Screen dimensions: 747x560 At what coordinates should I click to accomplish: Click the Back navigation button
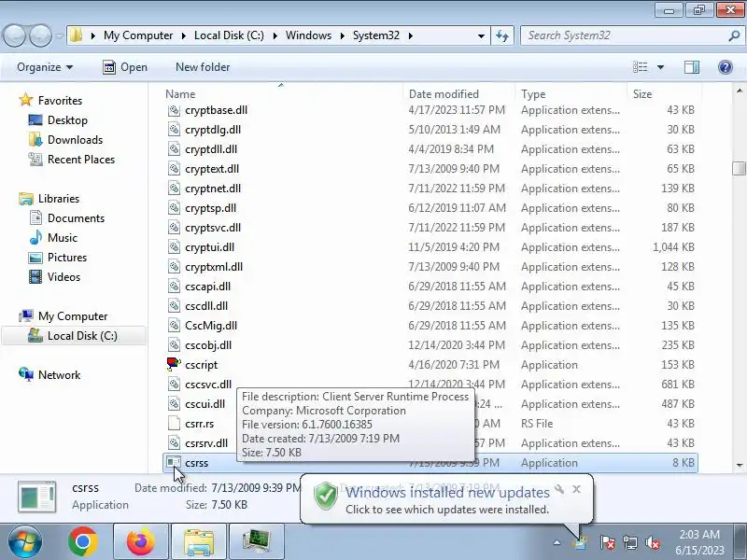click(14, 35)
